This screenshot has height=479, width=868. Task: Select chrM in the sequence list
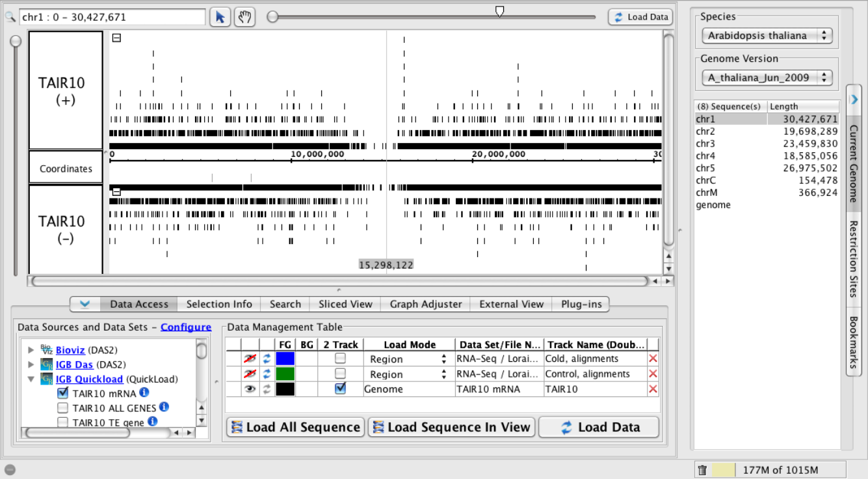pyautogui.click(x=767, y=193)
